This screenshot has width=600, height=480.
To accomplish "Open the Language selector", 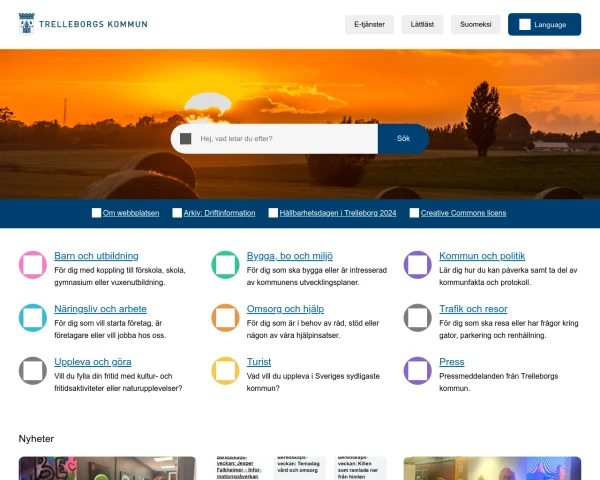I will (x=544, y=24).
